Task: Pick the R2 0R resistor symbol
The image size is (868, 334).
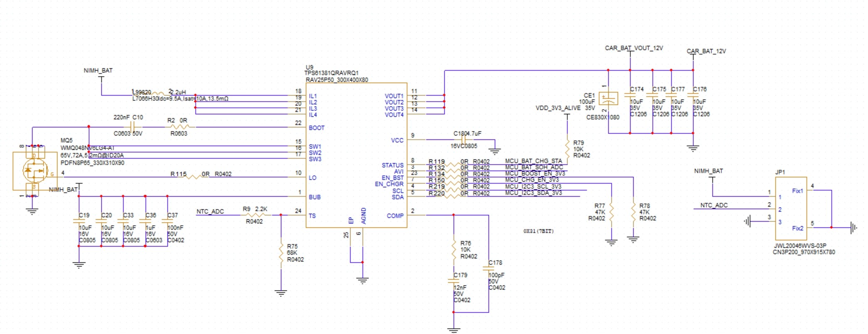Action: pyautogui.click(x=180, y=127)
